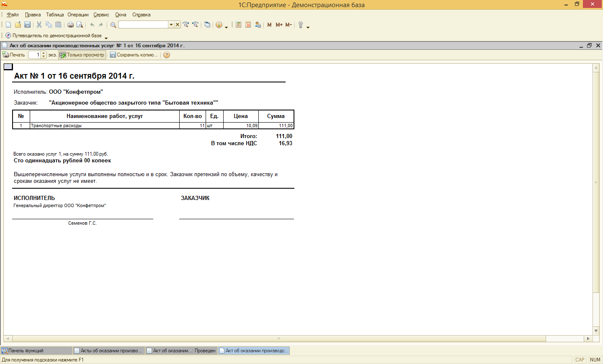Image resolution: width=603 pixels, height=364 pixels.
Task: Click the M- memory subtract button
Action: pyautogui.click(x=289, y=25)
